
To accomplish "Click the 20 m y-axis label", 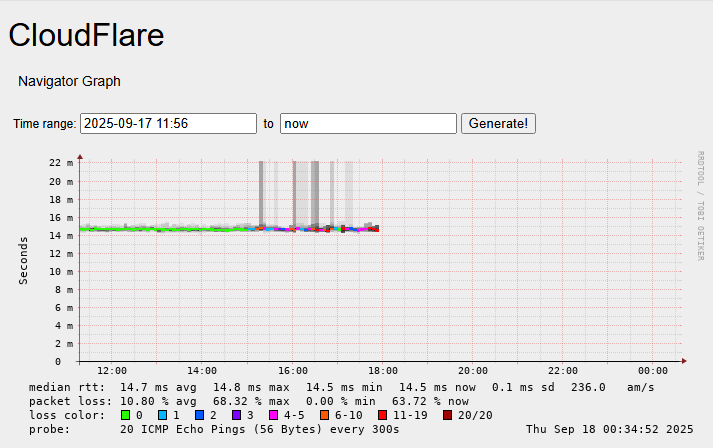I will [x=61, y=181].
